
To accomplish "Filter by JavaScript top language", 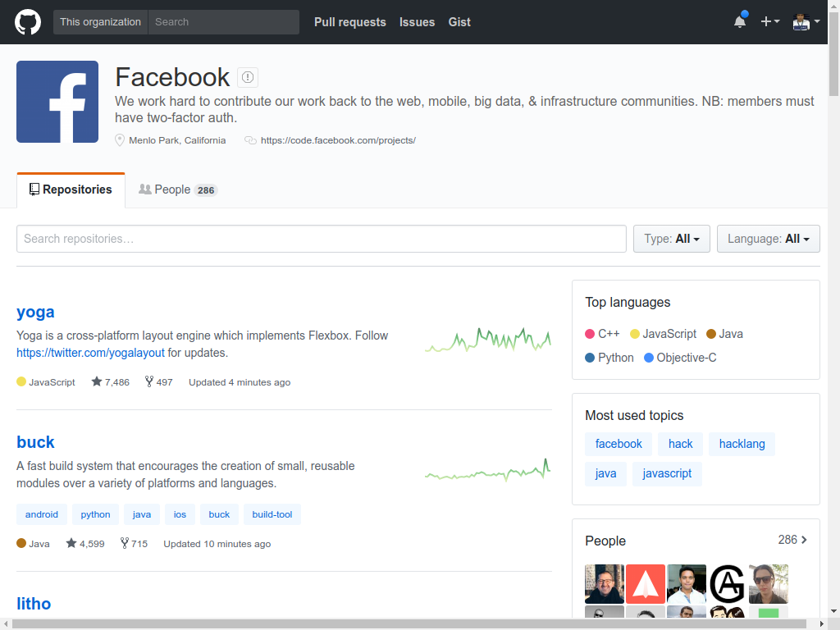I will (663, 334).
